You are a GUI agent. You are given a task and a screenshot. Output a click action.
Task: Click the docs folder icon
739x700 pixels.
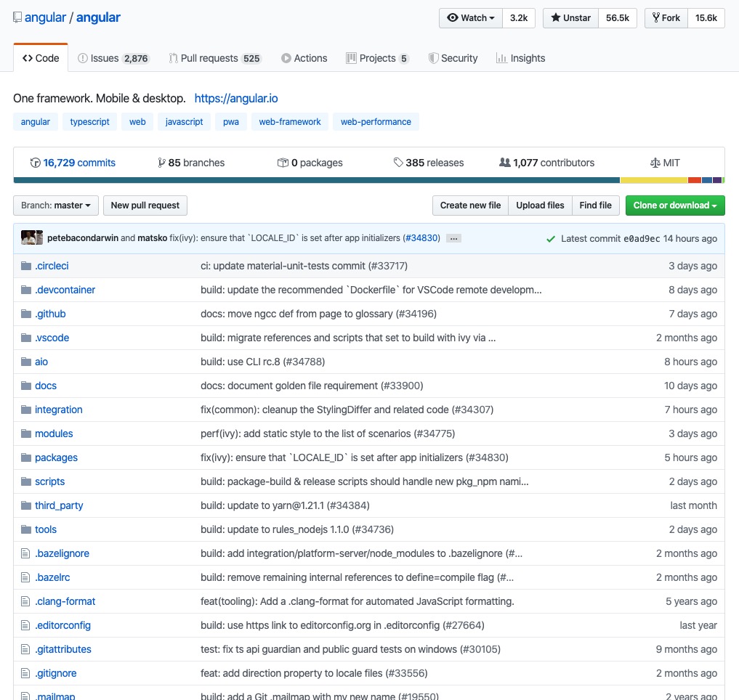[x=26, y=386]
